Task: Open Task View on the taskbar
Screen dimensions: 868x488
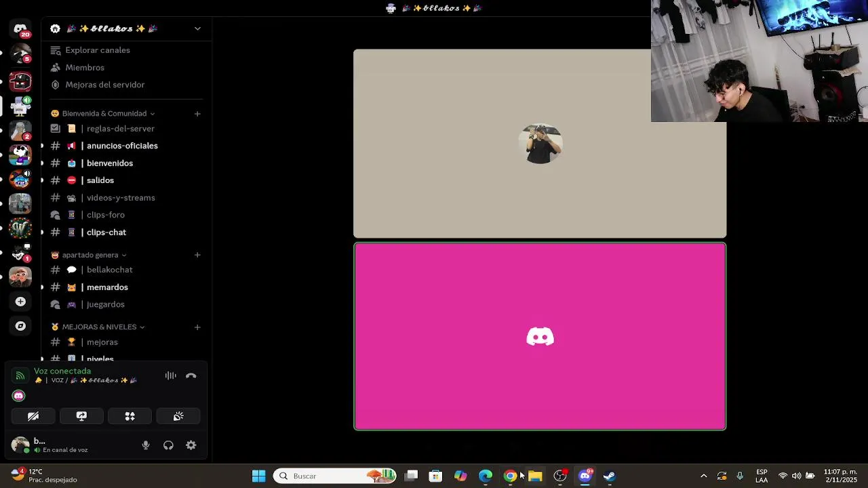Action: point(412,476)
